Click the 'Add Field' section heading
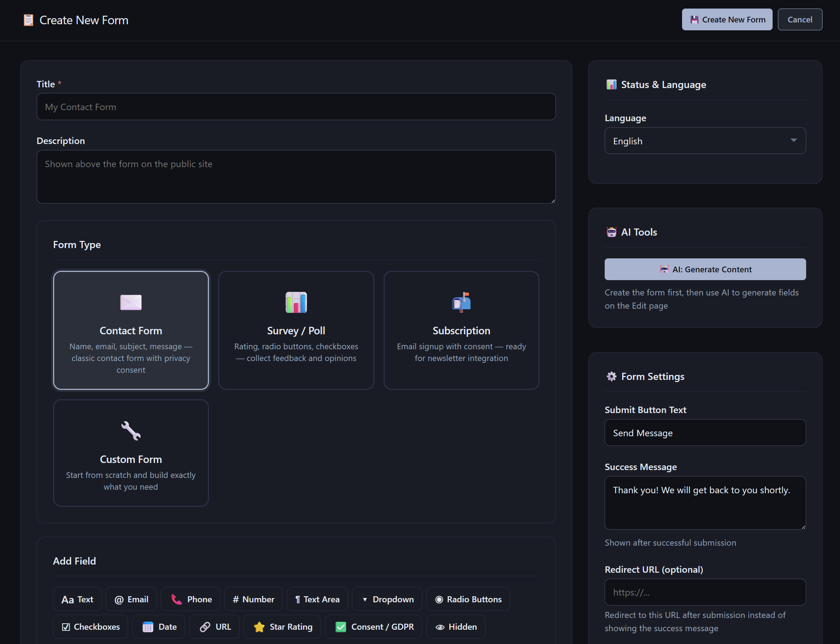 click(75, 561)
